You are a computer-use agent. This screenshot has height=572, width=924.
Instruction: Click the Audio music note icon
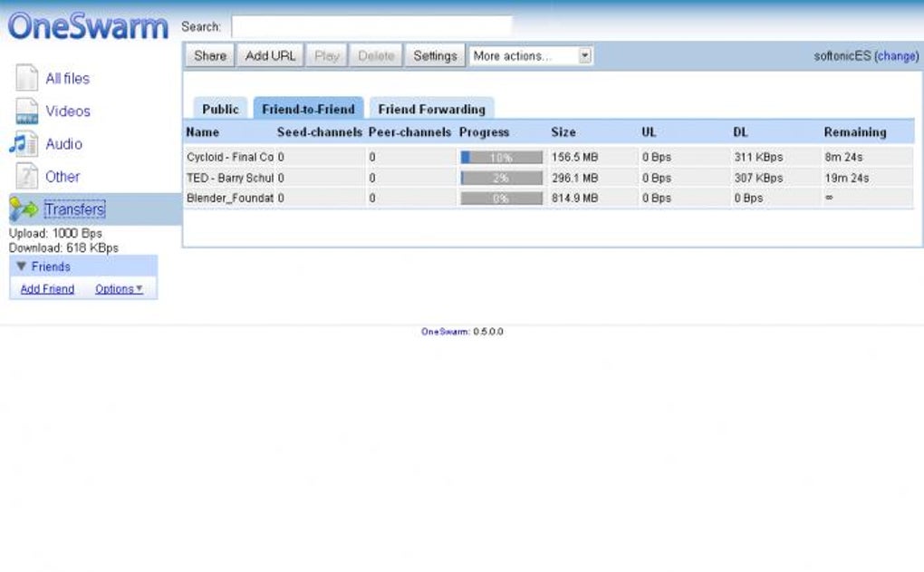24,144
